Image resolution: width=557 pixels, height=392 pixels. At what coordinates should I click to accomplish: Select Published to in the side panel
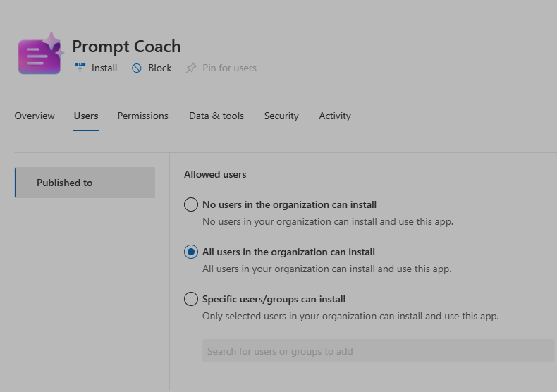(x=85, y=183)
